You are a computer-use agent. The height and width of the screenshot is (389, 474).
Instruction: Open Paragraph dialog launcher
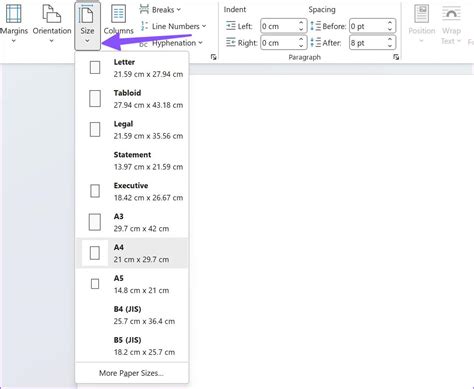click(x=396, y=57)
